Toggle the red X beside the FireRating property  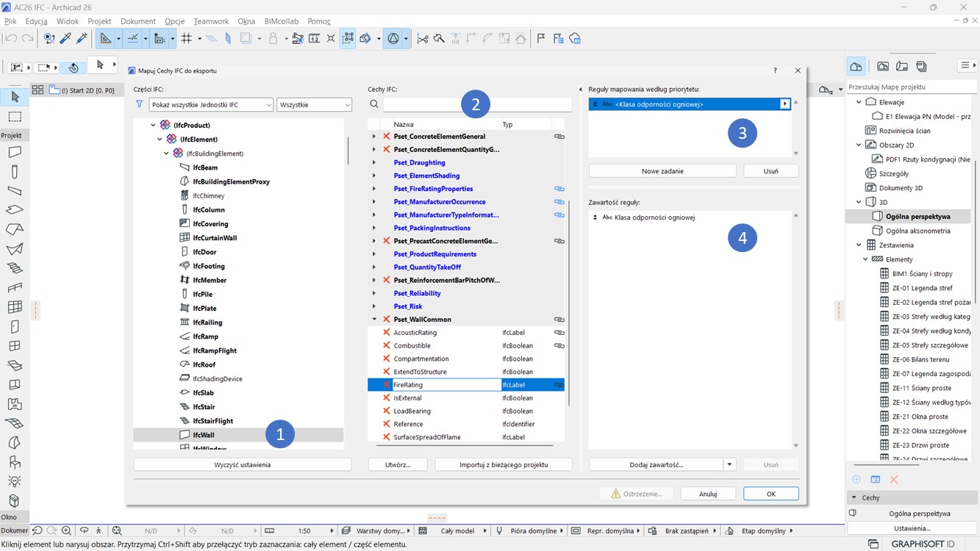point(386,385)
